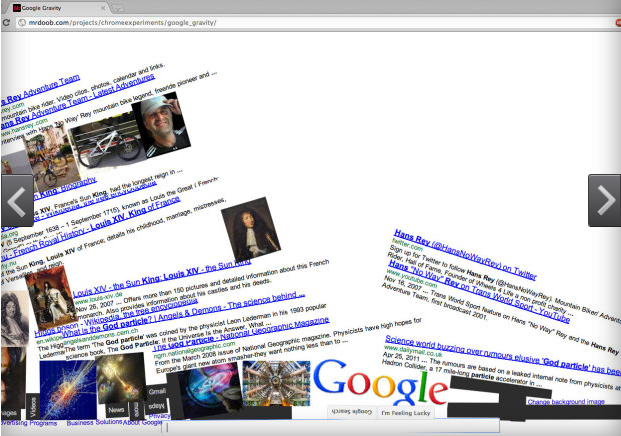Open the Privacy link
This screenshot has height=436, width=621.
(x=159, y=416)
